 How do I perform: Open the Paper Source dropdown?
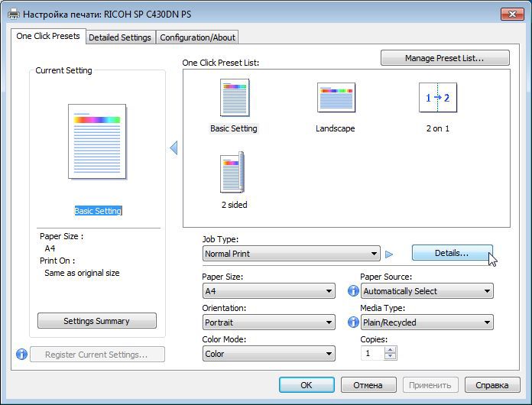[427, 291]
